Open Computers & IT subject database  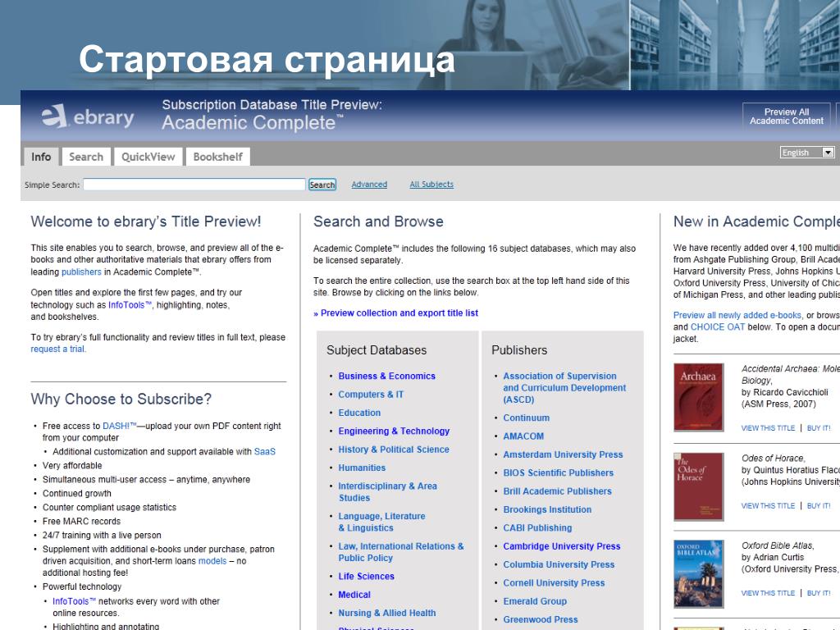click(371, 395)
